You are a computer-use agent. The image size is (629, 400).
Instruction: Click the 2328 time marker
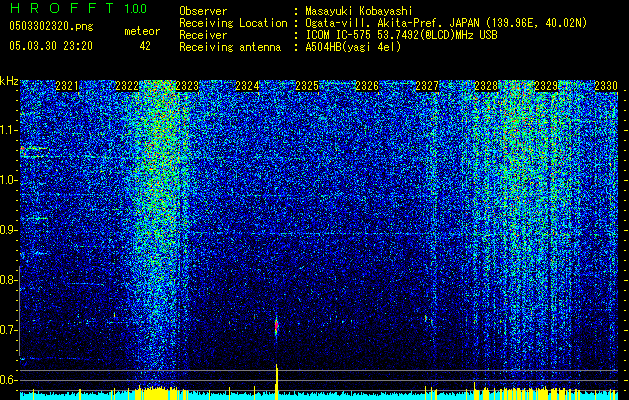click(x=486, y=86)
